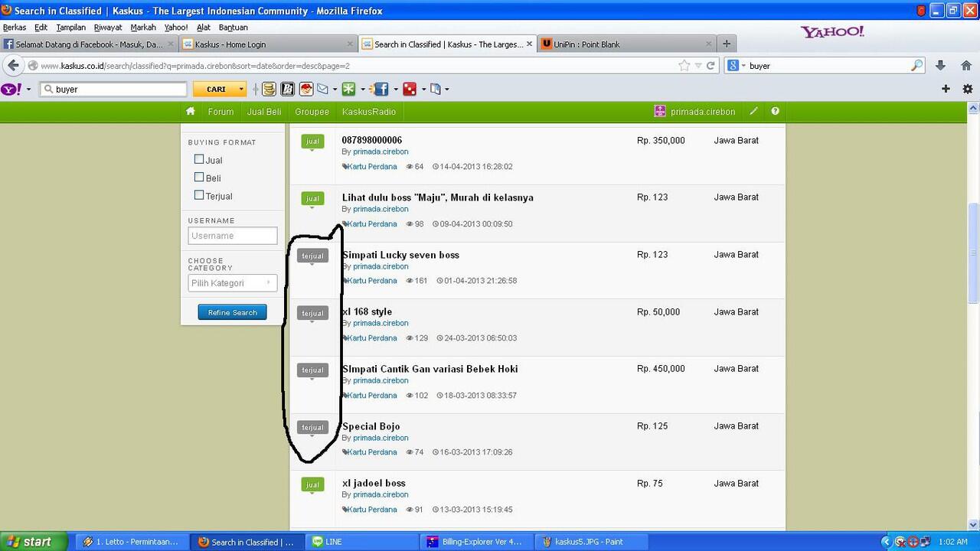Click the yellow CARI search button
Viewport: 980px width, 551px height.
[215, 90]
